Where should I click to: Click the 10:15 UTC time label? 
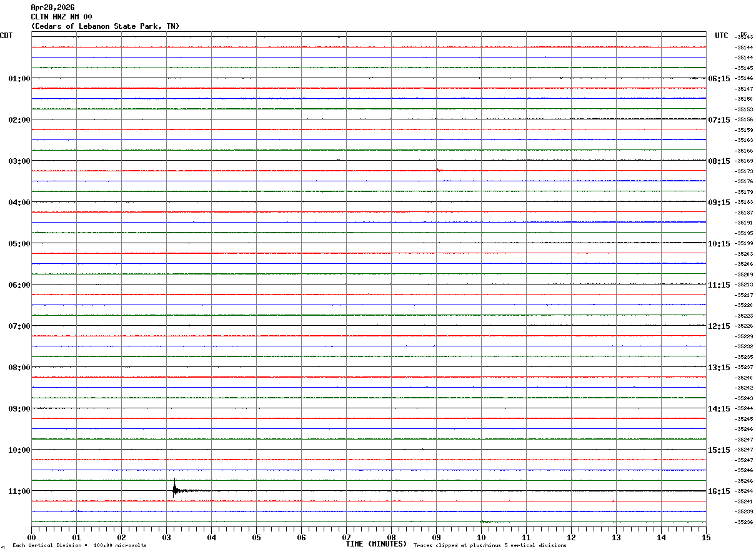coord(719,244)
